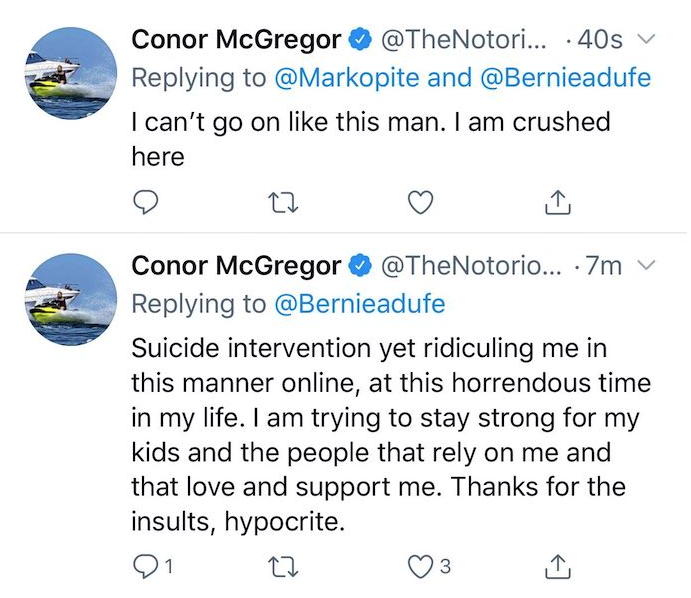Open Conor McGregor's name on the first tweet
The height and width of the screenshot is (598, 691).
coord(236,40)
